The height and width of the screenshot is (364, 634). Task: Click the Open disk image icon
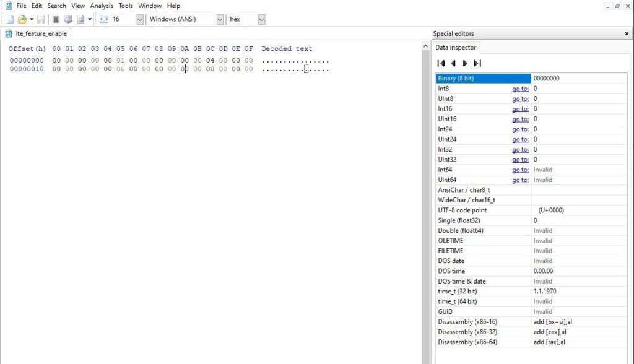(x=81, y=19)
